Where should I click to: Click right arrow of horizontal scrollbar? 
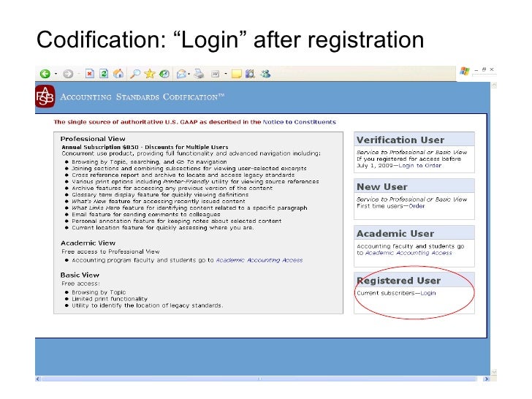pos(487,379)
